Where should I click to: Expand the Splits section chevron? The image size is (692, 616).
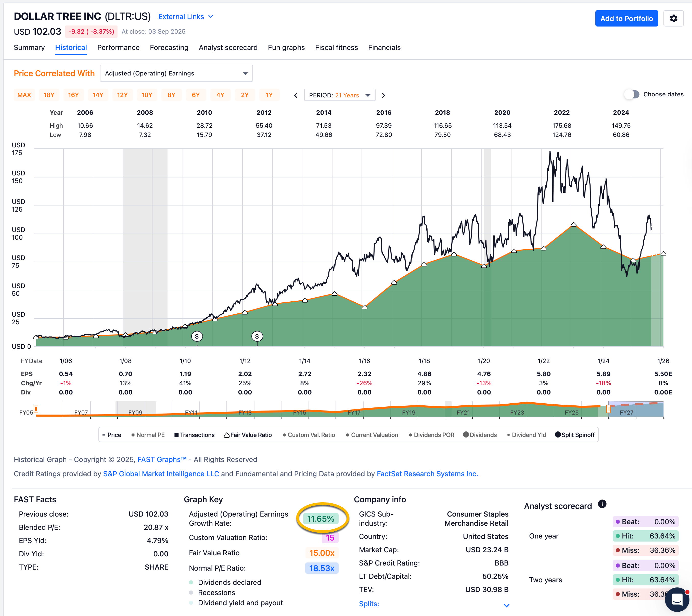pyautogui.click(x=506, y=606)
